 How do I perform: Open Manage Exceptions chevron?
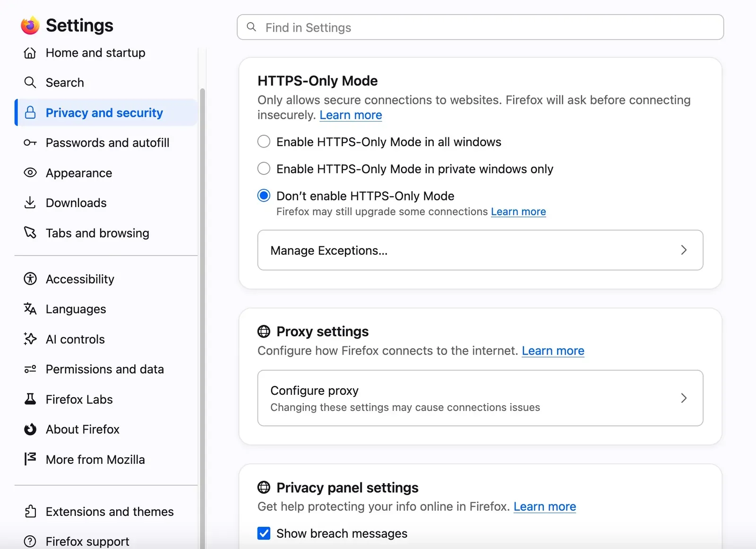point(684,250)
